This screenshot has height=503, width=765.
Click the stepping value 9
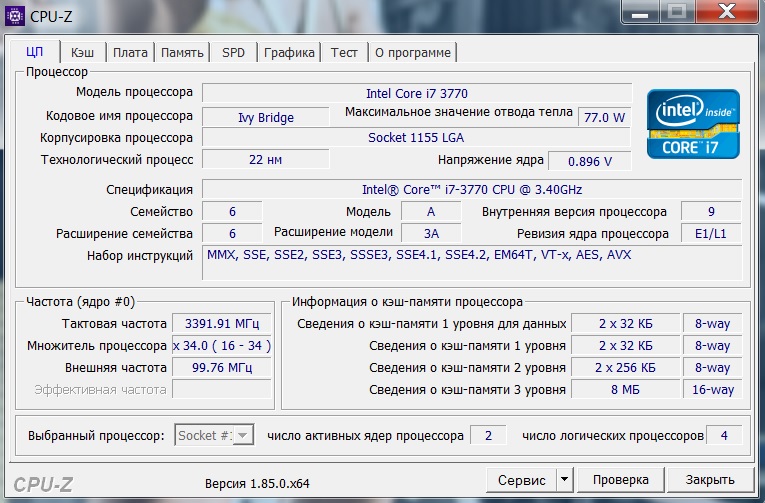(x=711, y=211)
